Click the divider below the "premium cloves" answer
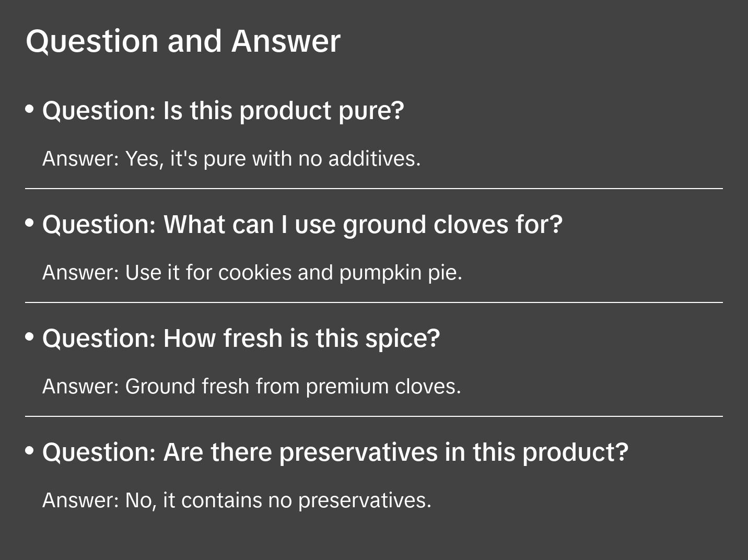The image size is (748, 560). 374,416
